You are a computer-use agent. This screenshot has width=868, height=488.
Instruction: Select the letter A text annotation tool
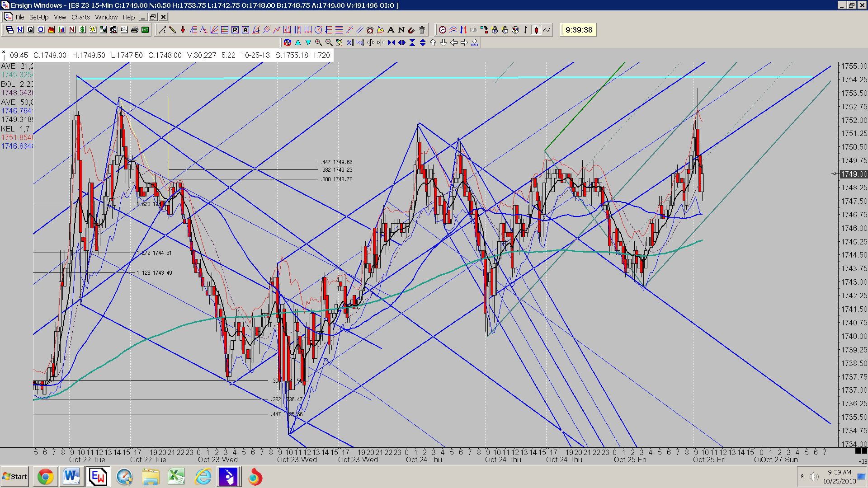(x=391, y=30)
